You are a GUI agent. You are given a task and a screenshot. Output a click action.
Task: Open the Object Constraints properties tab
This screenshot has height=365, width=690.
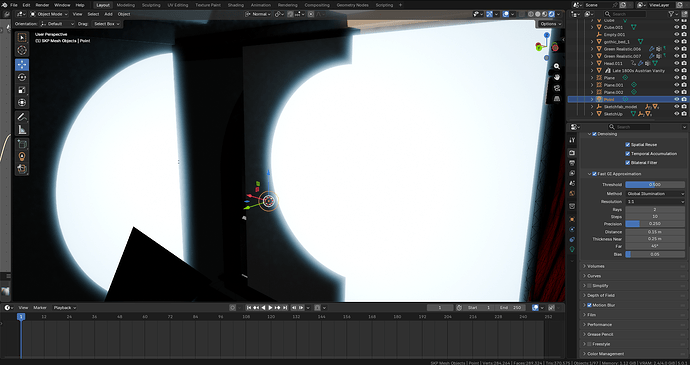(x=572, y=240)
